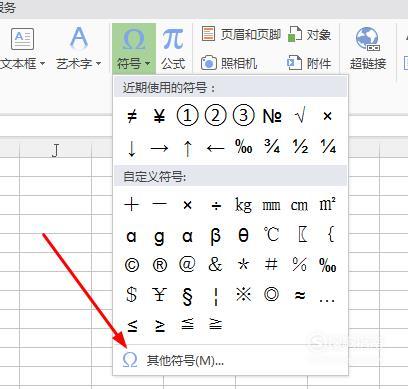Insert the ≠ not-equal symbol
The image size is (408, 389).
[x=132, y=116]
